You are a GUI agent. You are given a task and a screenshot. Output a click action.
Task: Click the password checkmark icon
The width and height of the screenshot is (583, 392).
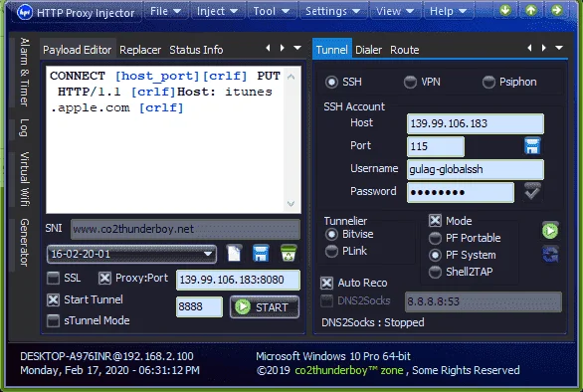tap(532, 192)
